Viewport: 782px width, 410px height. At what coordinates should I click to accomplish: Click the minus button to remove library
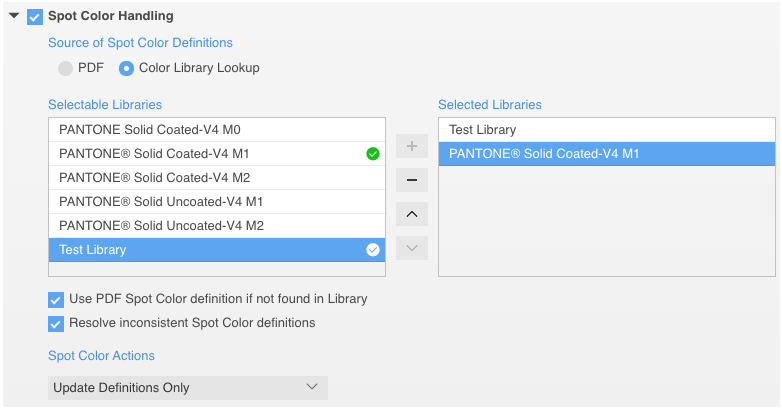(x=411, y=181)
